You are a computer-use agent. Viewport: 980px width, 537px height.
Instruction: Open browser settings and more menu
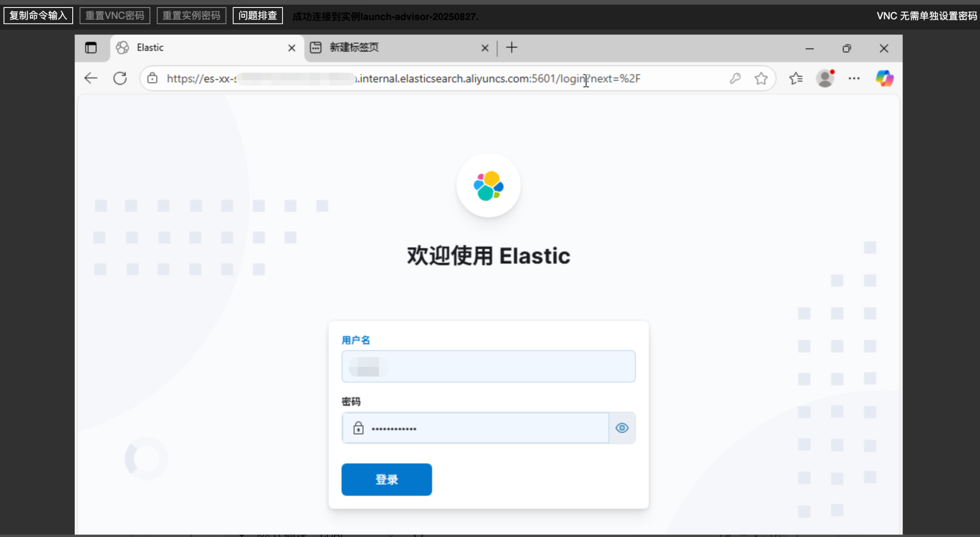(854, 78)
